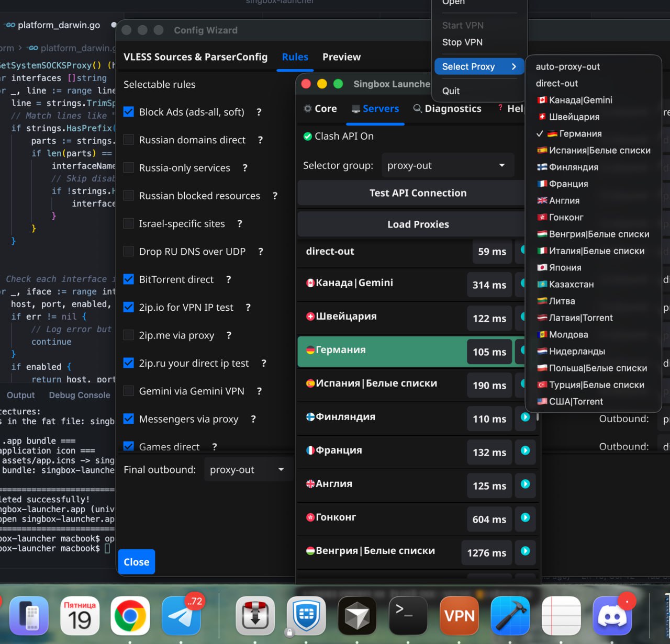This screenshot has height=644, width=670.
Task: Open the Selector group proxy-out dropdown
Action: [448, 165]
